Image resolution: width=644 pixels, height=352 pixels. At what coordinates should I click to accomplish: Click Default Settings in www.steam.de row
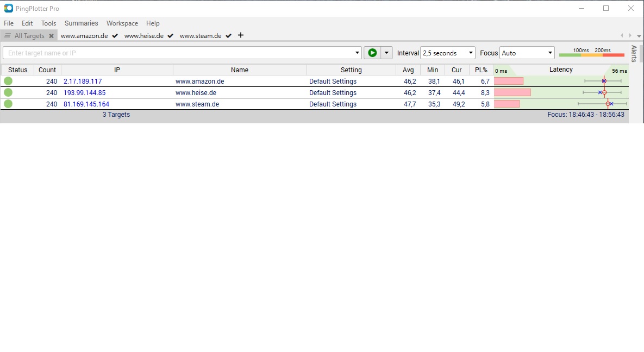[333, 104]
